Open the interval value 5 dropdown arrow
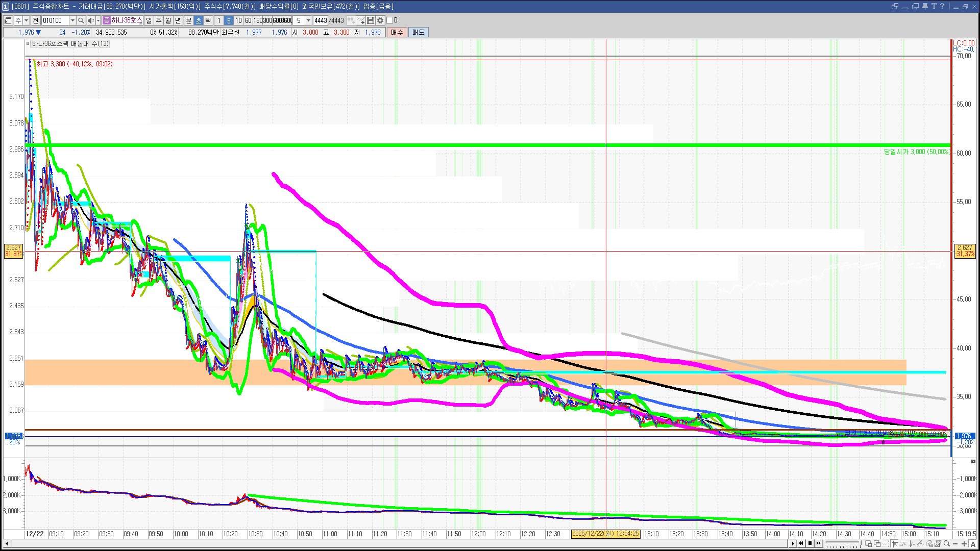The image size is (980, 551). click(308, 20)
